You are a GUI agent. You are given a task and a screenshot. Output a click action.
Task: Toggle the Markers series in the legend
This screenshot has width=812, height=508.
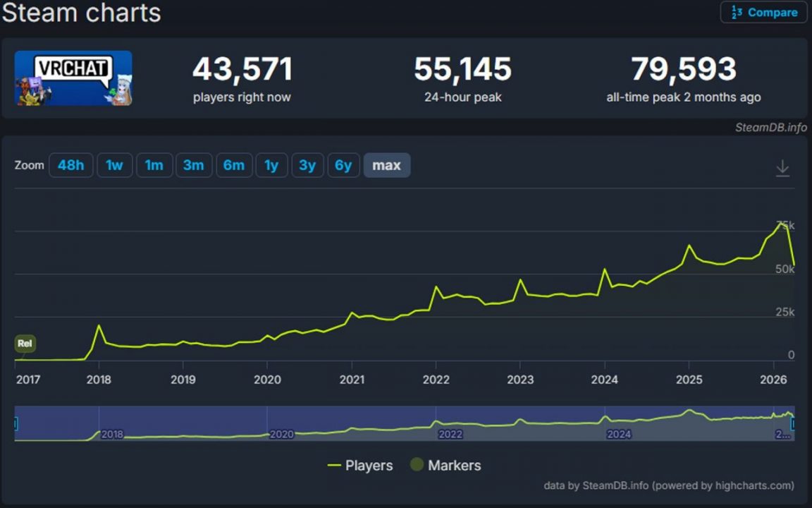point(445,466)
